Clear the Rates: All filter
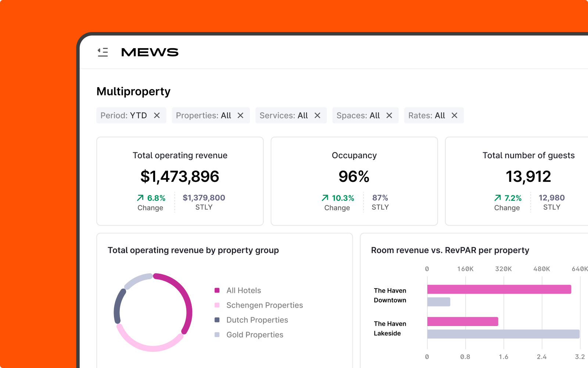The image size is (588, 368). [x=455, y=116]
